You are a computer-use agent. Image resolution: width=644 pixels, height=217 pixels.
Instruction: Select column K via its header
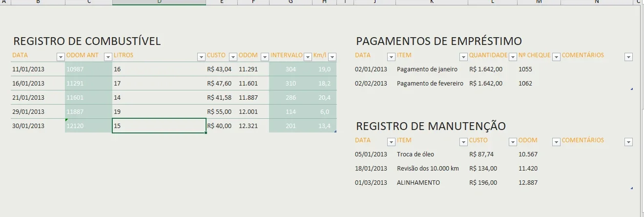tap(432, 2)
